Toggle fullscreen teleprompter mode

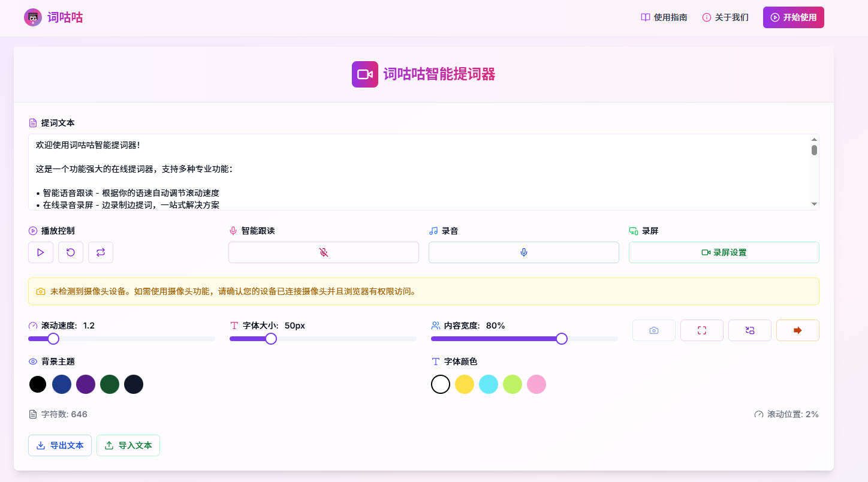tap(702, 330)
